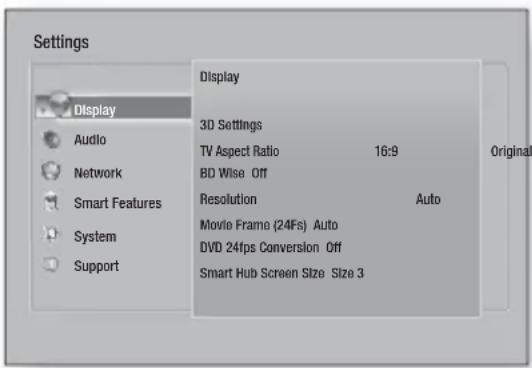This screenshot has height=368, width=532.
Task: Click the Support icon
Action: point(51,265)
